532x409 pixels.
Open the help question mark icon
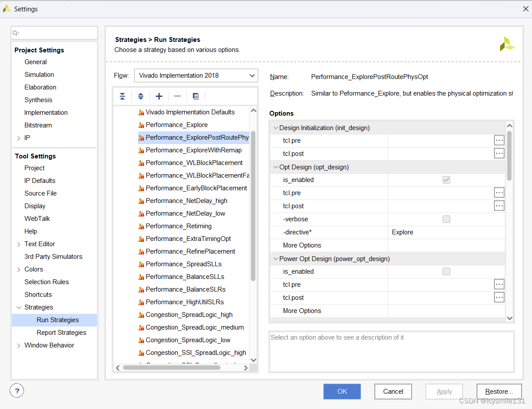click(x=17, y=391)
